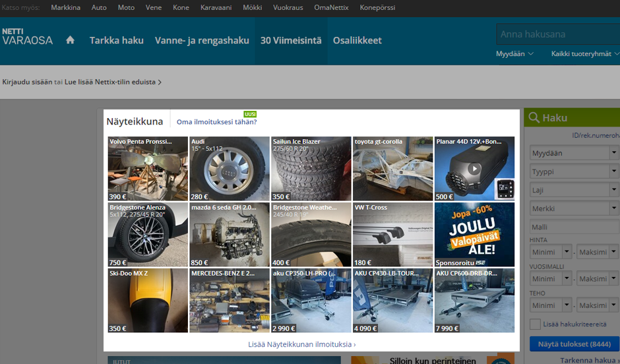620x364 pixels.
Task: Expand the Merkki dropdown
Action: pyautogui.click(x=574, y=208)
